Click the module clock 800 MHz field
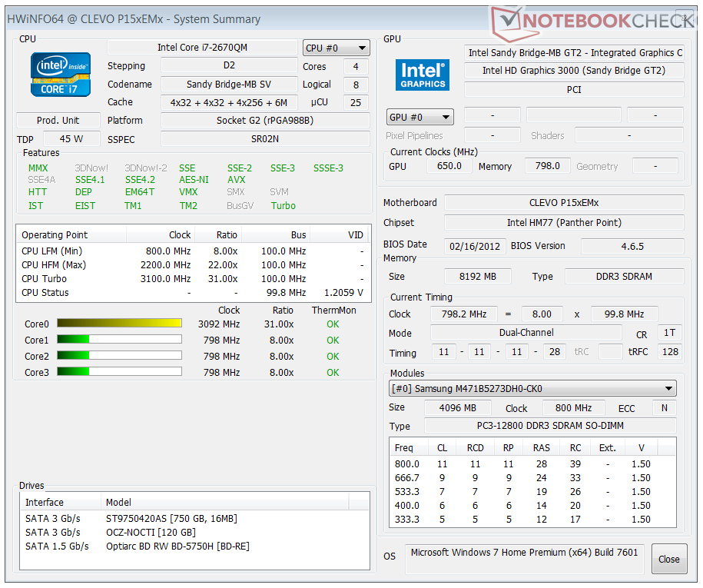This screenshot has height=588, width=703. pos(573,407)
